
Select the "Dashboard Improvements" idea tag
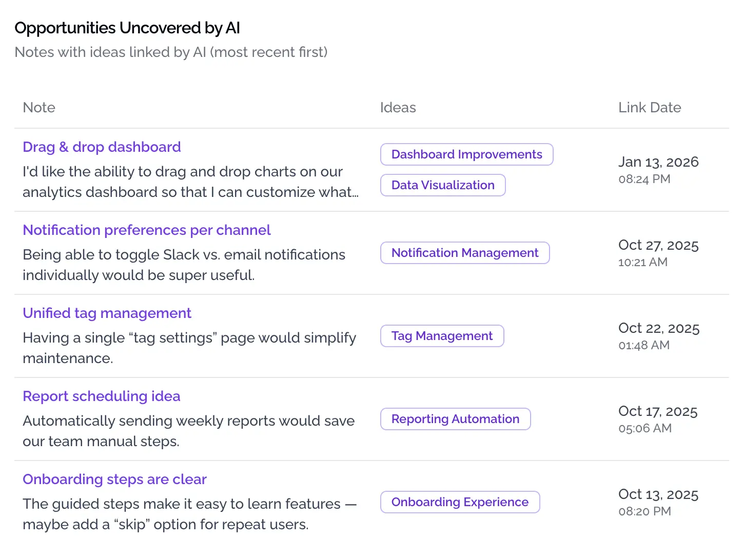click(x=466, y=154)
